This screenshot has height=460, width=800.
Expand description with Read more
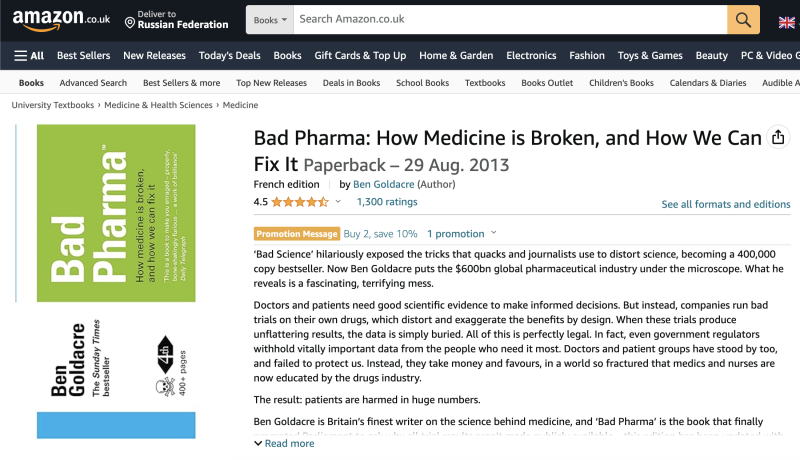coord(284,443)
